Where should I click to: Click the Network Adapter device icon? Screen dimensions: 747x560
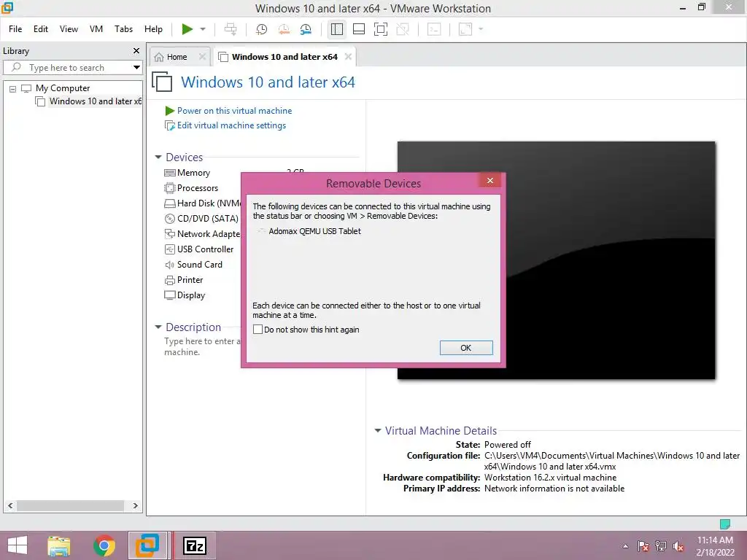pos(169,234)
